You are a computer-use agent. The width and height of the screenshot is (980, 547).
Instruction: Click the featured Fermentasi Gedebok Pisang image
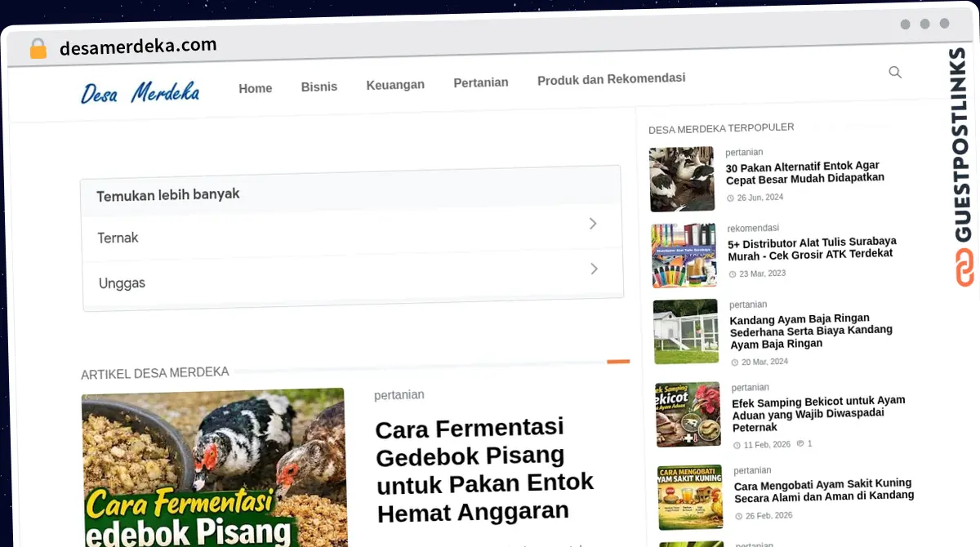coord(214,469)
